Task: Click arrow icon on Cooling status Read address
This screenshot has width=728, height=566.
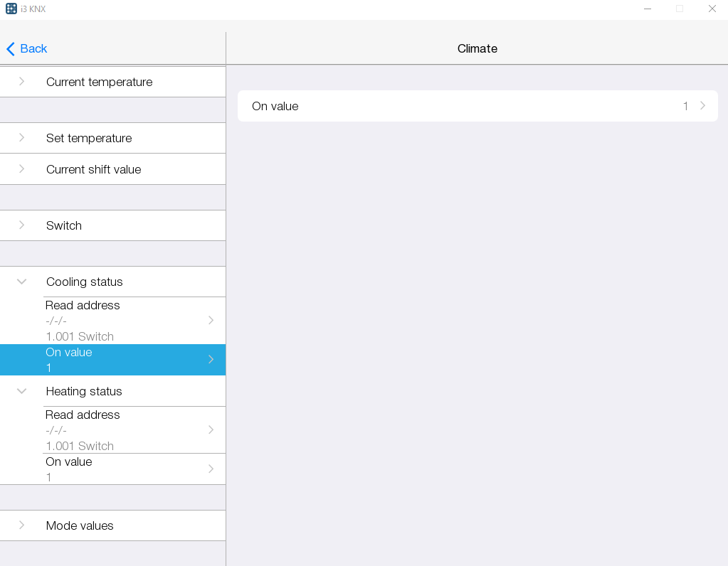Action: click(211, 320)
